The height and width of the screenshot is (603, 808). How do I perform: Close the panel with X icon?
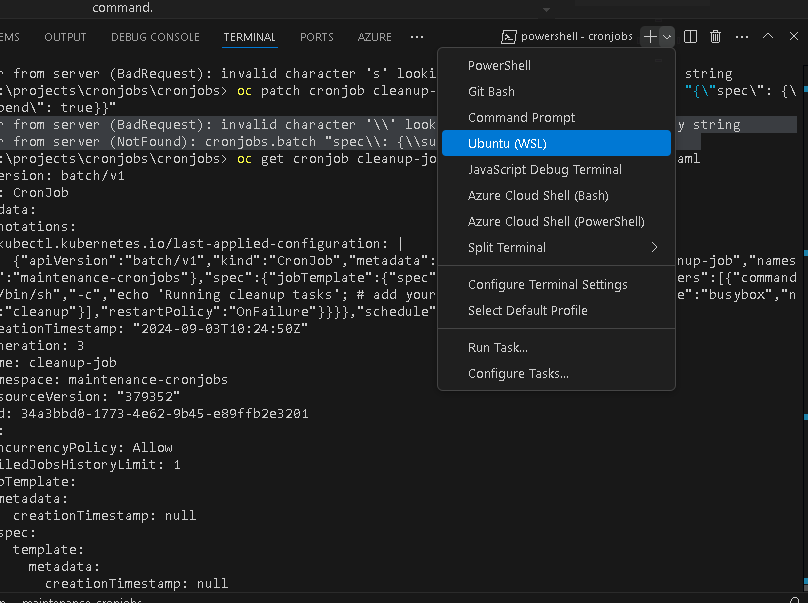tap(794, 36)
